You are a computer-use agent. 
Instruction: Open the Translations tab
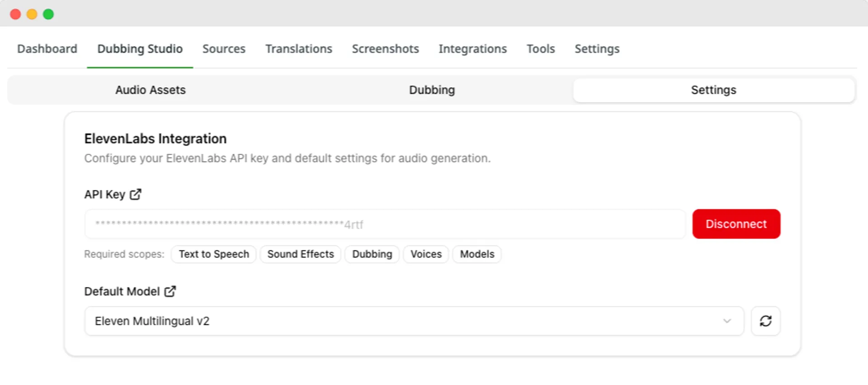coord(299,49)
